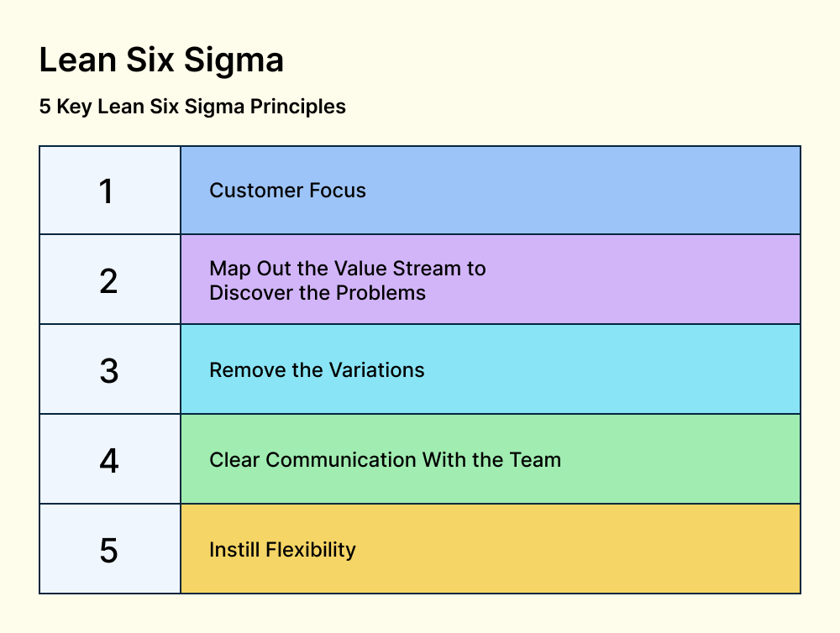Click empty area of the blue row
This screenshot has height=633, width=840.
click(630, 191)
